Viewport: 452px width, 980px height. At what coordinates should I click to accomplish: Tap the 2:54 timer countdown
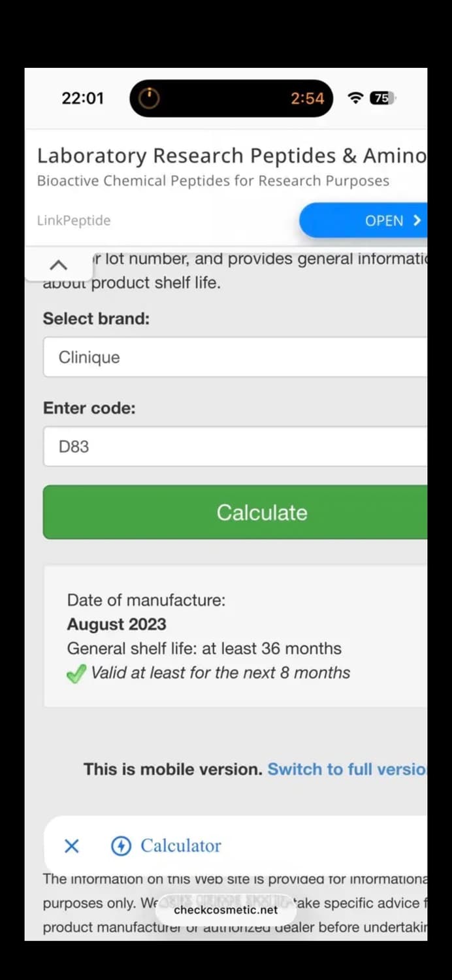pyautogui.click(x=307, y=99)
